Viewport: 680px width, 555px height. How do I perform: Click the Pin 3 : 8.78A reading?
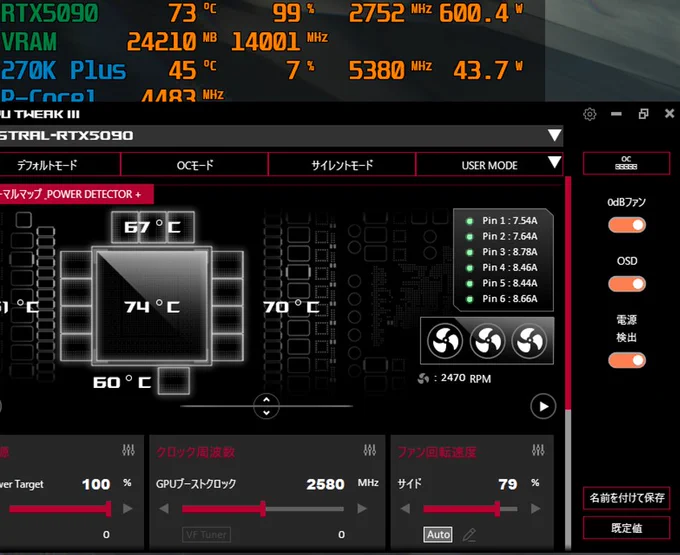click(x=510, y=252)
